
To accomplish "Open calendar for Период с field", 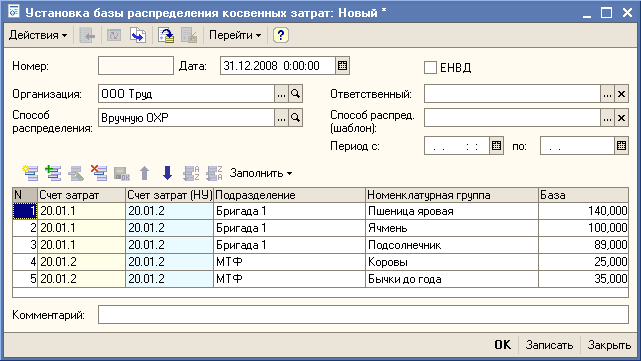I will [x=496, y=146].
